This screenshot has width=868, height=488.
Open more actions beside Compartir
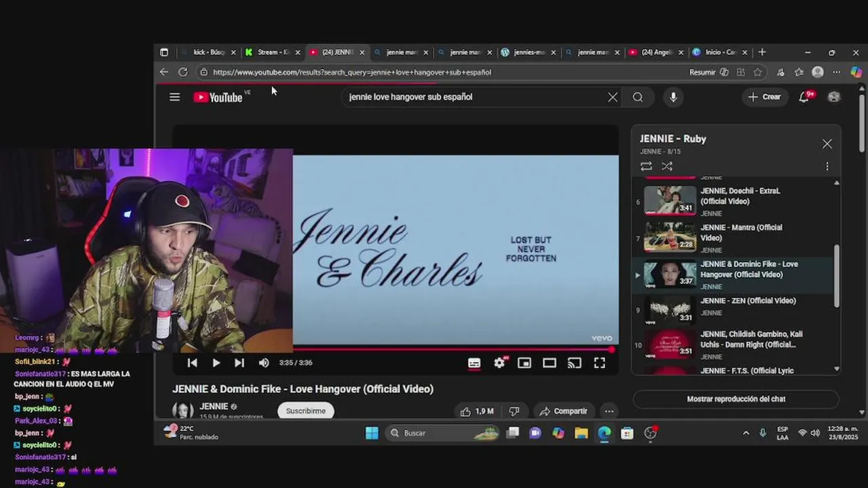609,411
